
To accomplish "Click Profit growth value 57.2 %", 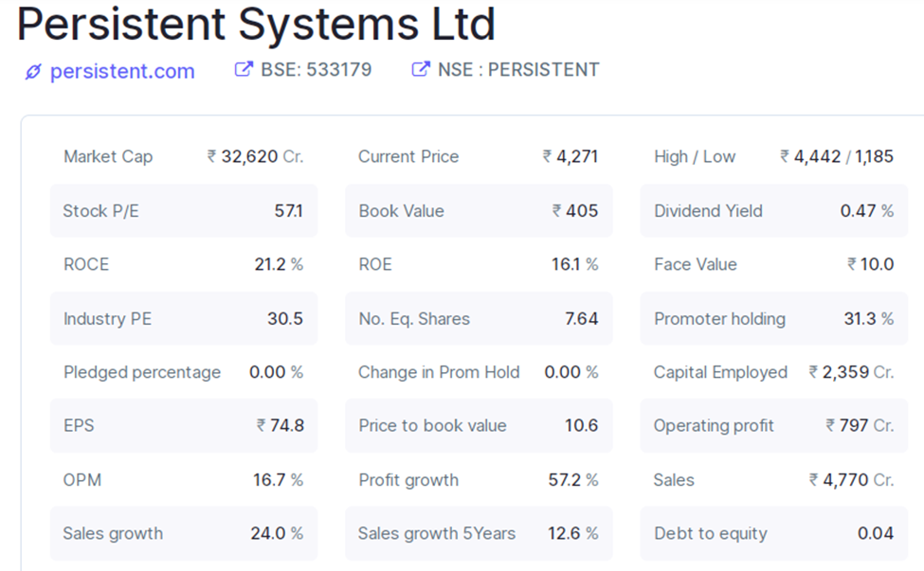I will click(x=573, y=480).
